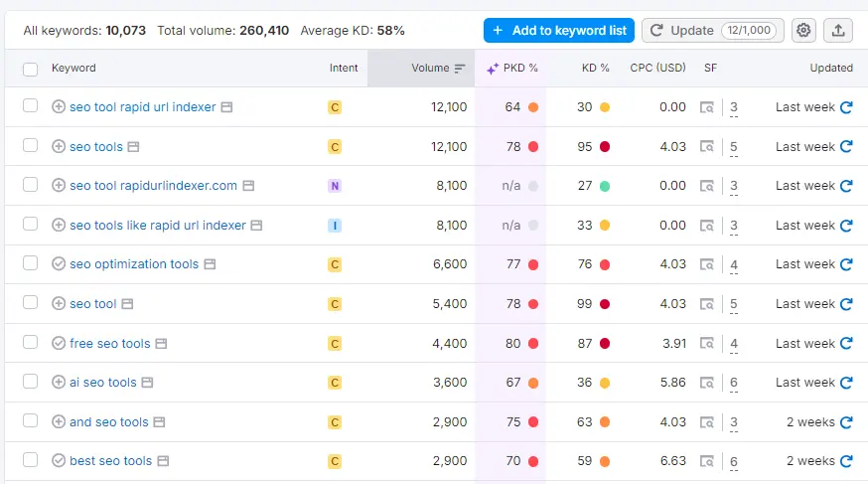The height and width of the screenshot is (484, 868).
Task: Click plus icon beside 'ai seo tools'
Action: tap(59, 383)
